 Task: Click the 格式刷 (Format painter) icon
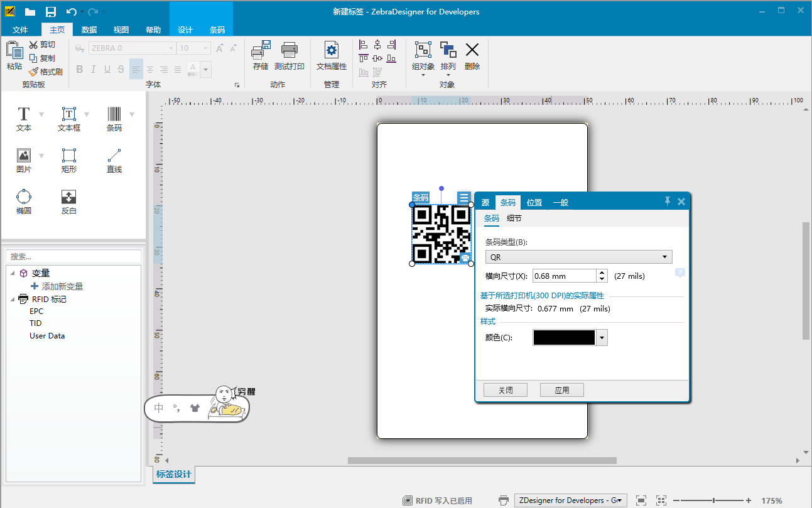[33, 72]
